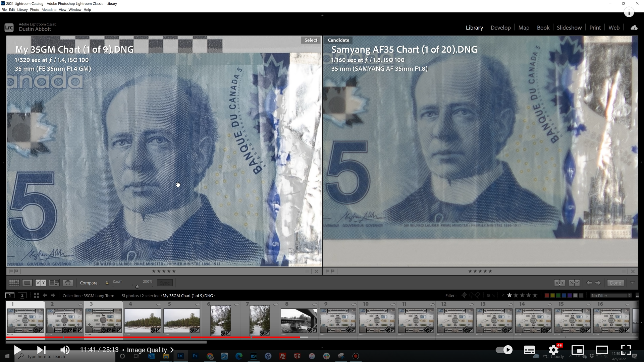This screenshot has width=644, height=362.
Task: Open the Metadata menu
Action: point(49,10)
